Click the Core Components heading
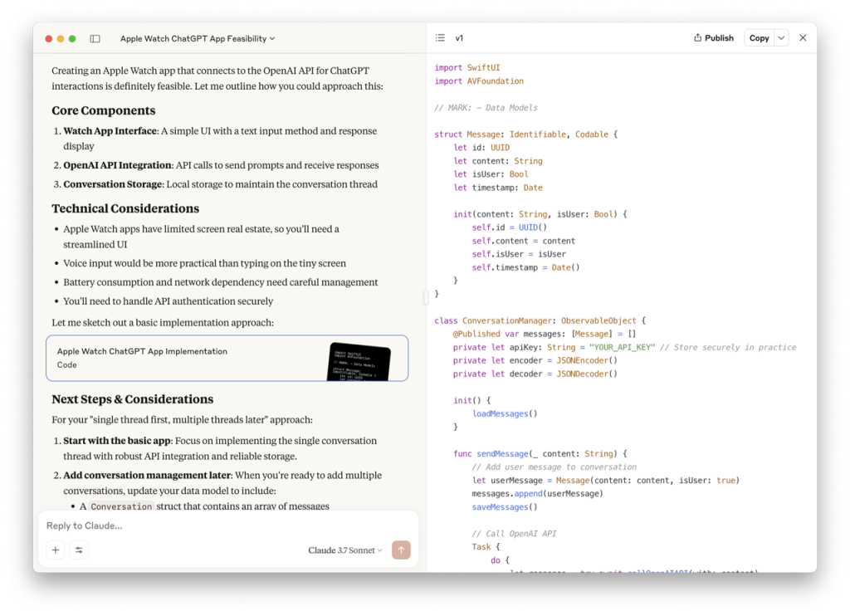The width and height of the screenshot is (850, 616). [x=104, y=110]
